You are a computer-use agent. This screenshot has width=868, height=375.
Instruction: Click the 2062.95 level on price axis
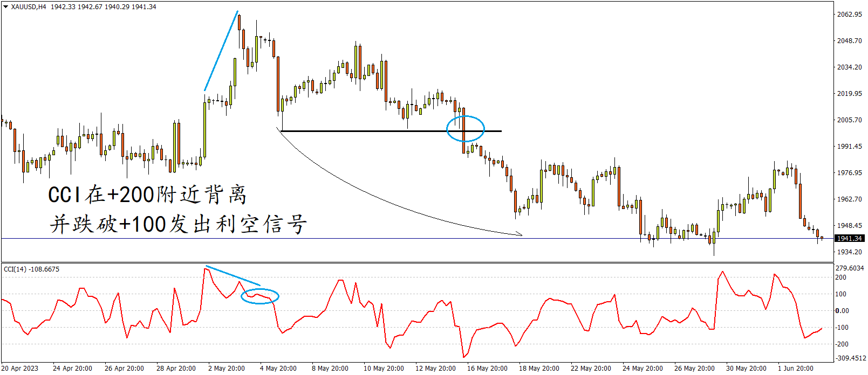tap(849, 14)
